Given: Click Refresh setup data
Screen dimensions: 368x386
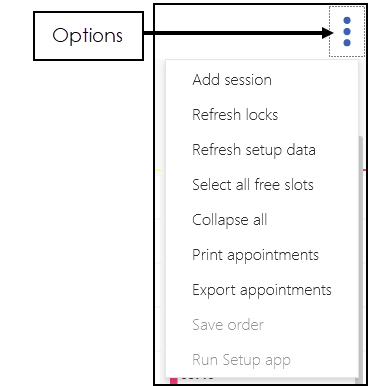Looking at the screenshot, I should [x=254, y=150].
